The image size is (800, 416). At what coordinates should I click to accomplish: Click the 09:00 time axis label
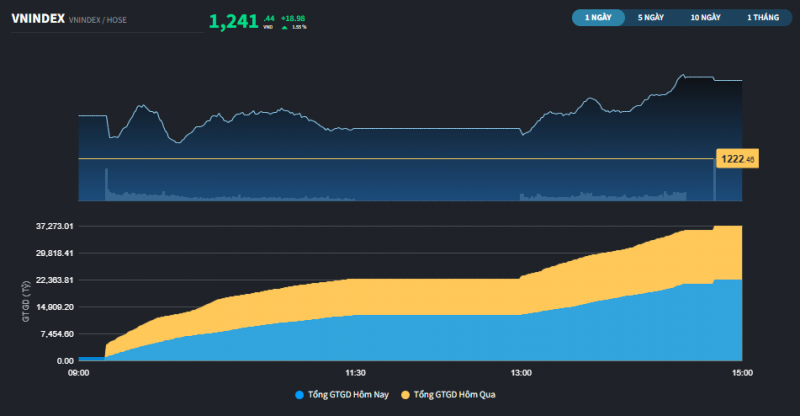tap(78, 372)
